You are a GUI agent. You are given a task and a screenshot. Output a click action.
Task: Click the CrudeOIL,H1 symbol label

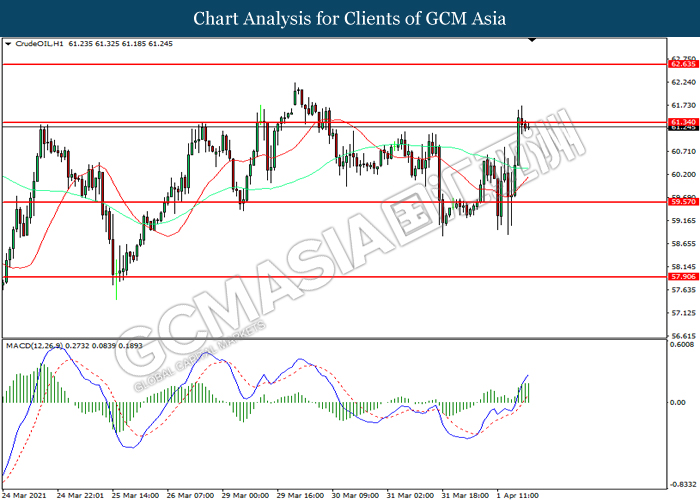coord(39,44)
